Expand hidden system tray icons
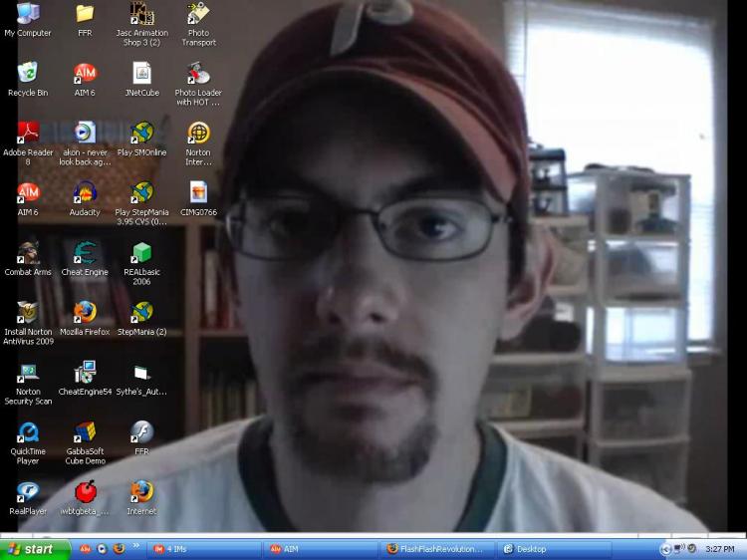The height and width of the screenshot is (560, 747). click(666, 549)
